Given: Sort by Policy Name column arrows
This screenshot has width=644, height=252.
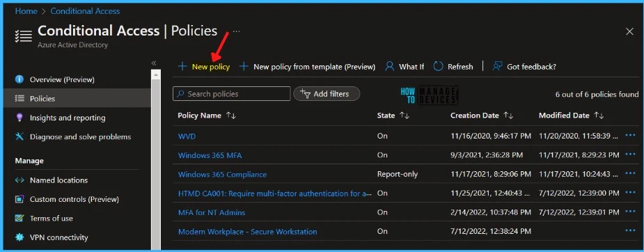Looking at the screenshot, I should point(231,116).
